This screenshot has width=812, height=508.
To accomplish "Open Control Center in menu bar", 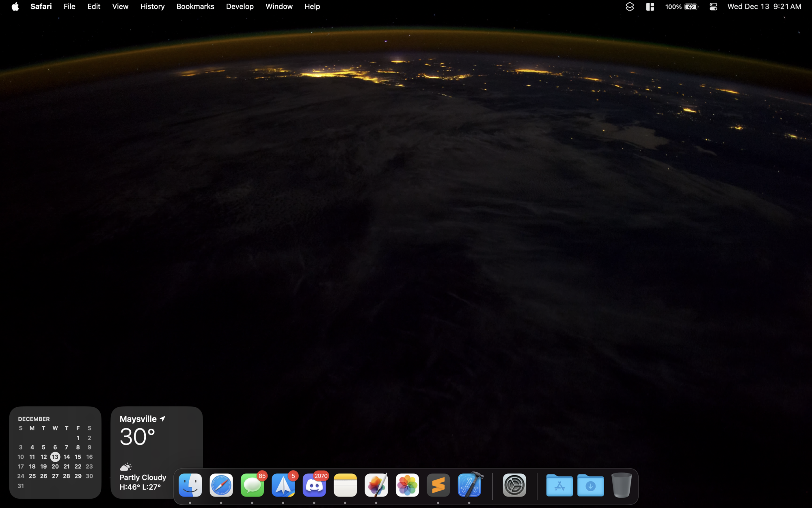I will (x=713, y=7).
